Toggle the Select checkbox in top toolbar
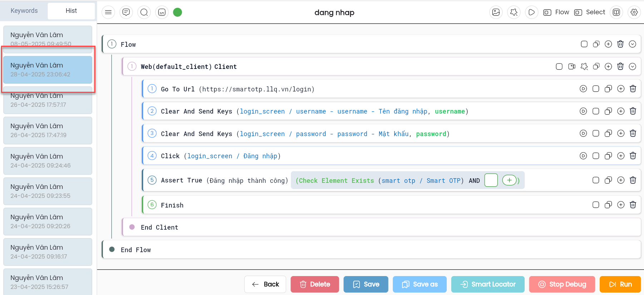Image resolution: width=644 pixels, height=295 pixels. (578, 12)
